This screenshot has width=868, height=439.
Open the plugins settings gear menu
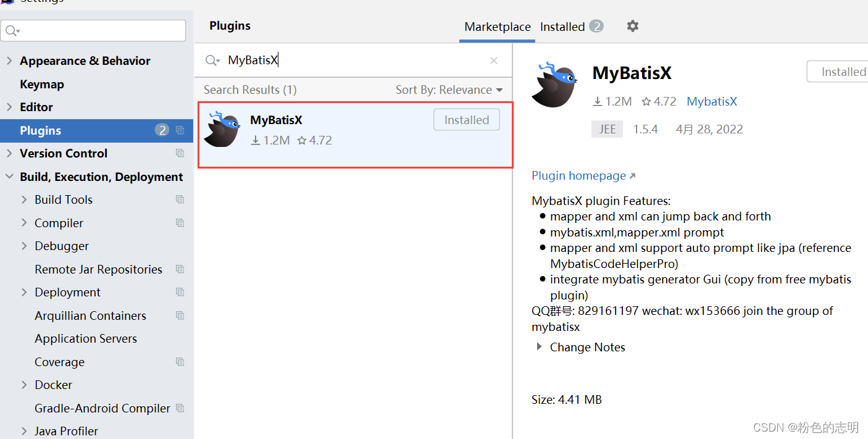point(632,26)
